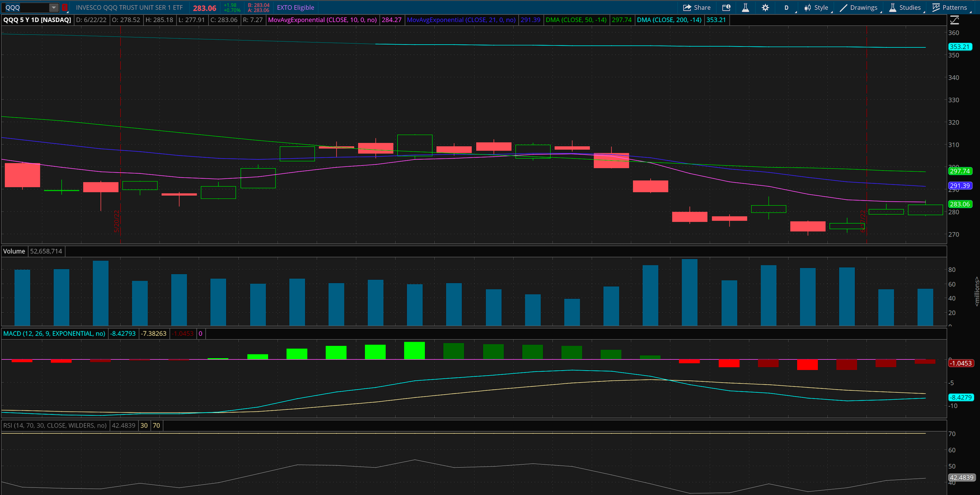Click the 5/20/22 vertical date marker
Image resolution: width=980 pixels, height=495 pixels.
(x=117, y=221)
